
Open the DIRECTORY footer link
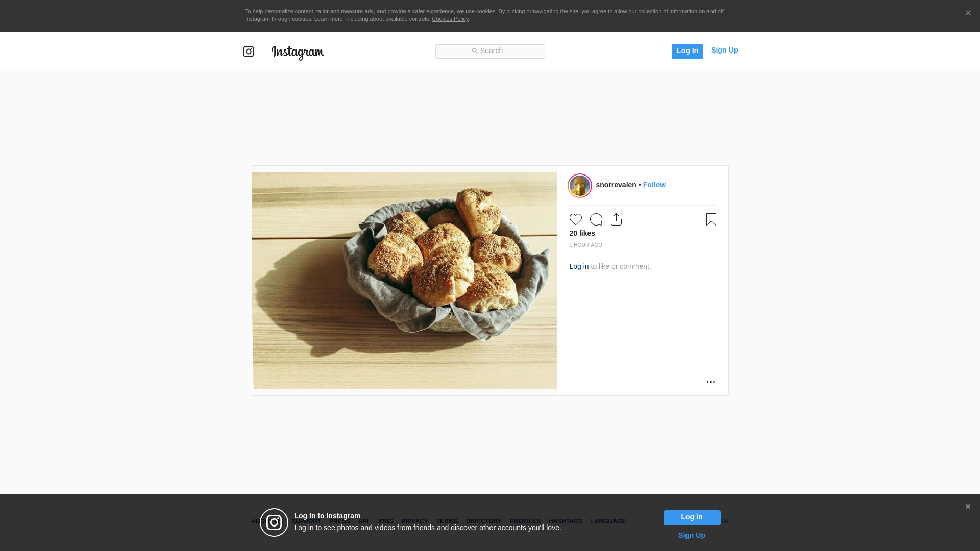click(484, 521)
